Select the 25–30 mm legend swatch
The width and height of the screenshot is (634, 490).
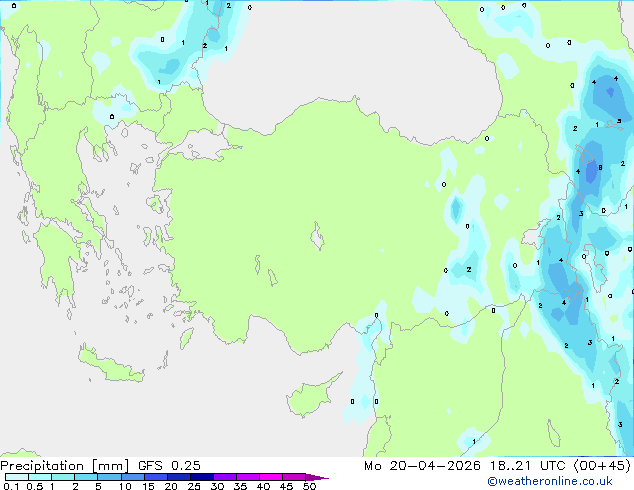pos(202,477)
